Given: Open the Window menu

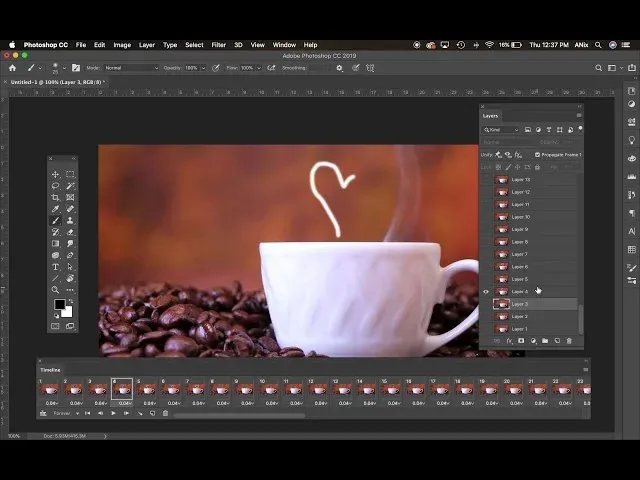Looking at the screenshot, I should coord(284,45).
